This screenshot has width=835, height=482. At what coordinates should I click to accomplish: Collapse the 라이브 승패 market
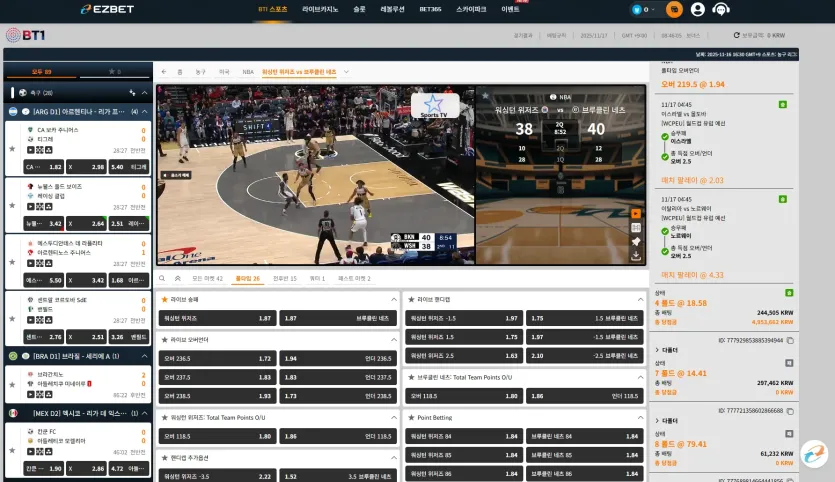[394, 299]
